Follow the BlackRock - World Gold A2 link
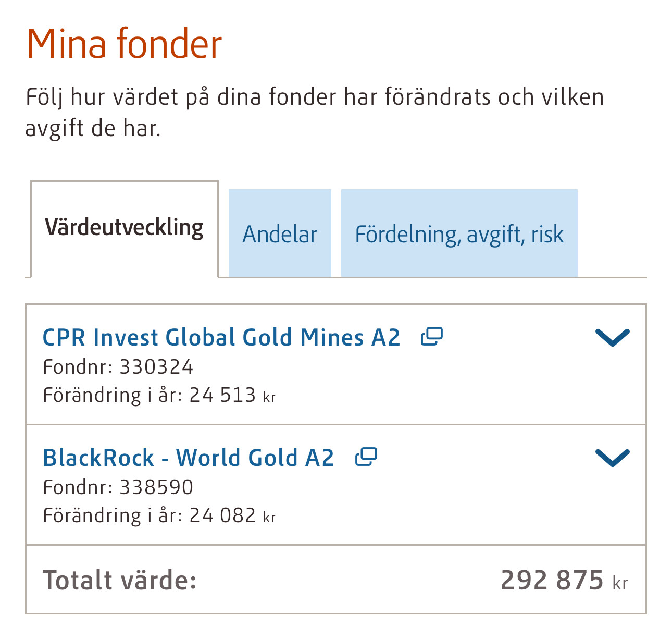The width and height of the screenshot is (672, 627). click(188, 458)
